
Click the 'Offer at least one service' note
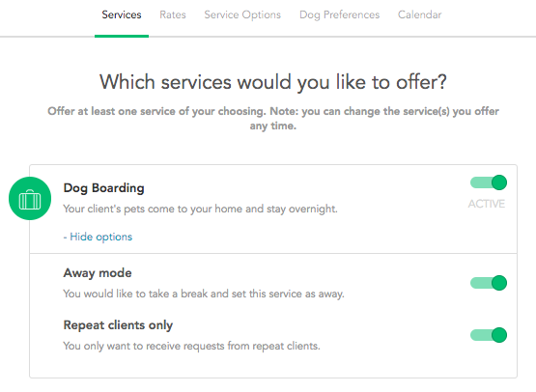coord(272,118)
